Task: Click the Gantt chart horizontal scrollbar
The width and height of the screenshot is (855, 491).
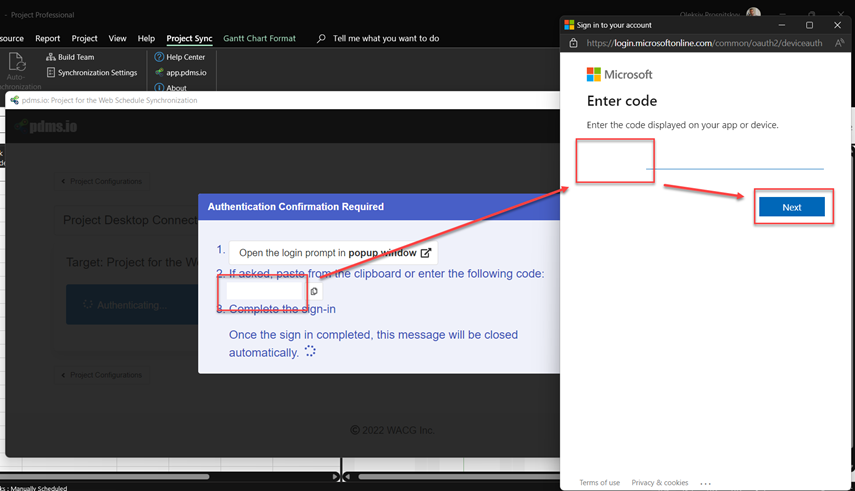Action: (x=459, y=477)
